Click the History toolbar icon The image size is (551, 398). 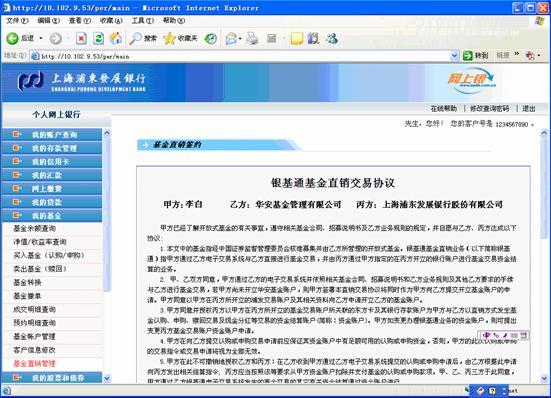211,38
